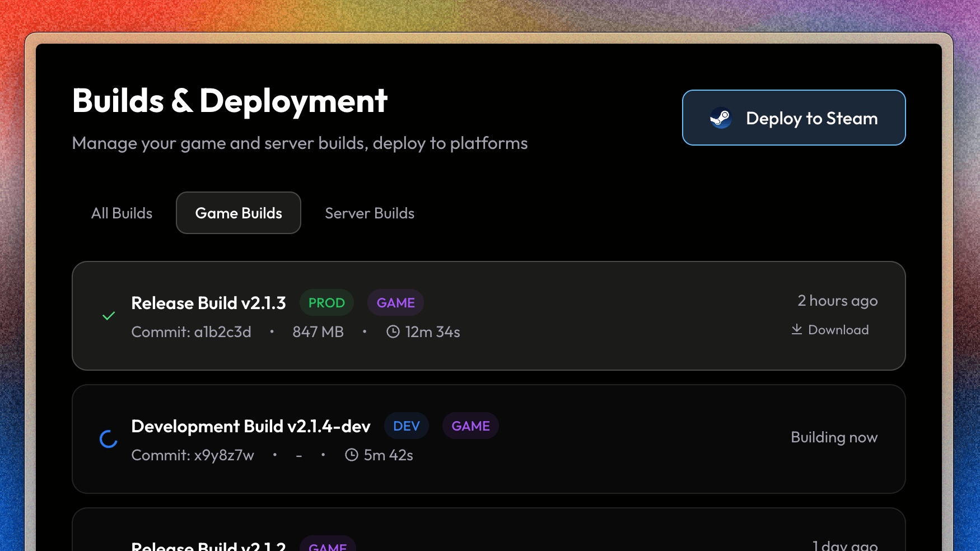Click the Building now progress indicator
This screenshot has height=551, width=980.
(834, 437)
